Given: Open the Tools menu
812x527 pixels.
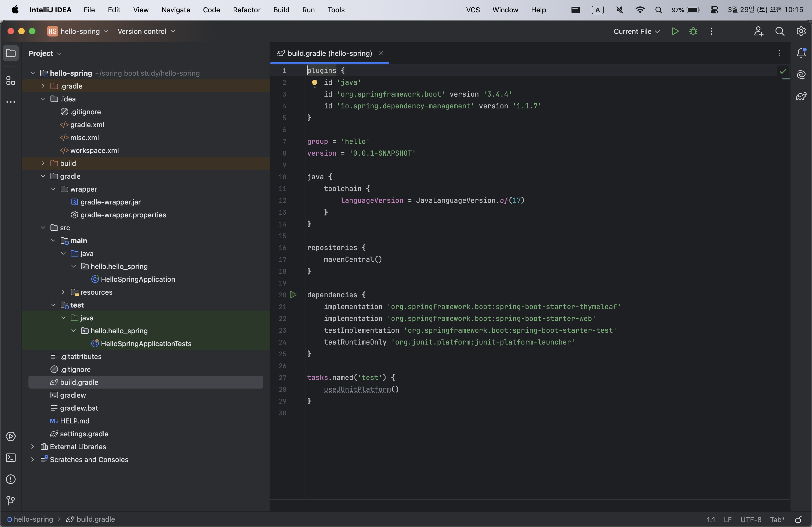Looking at the screenshot, I should point(336,10).
